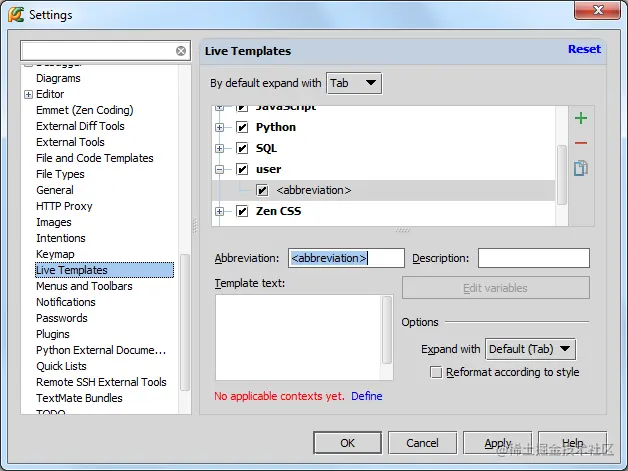Expand the Python template group

[219, 127]
